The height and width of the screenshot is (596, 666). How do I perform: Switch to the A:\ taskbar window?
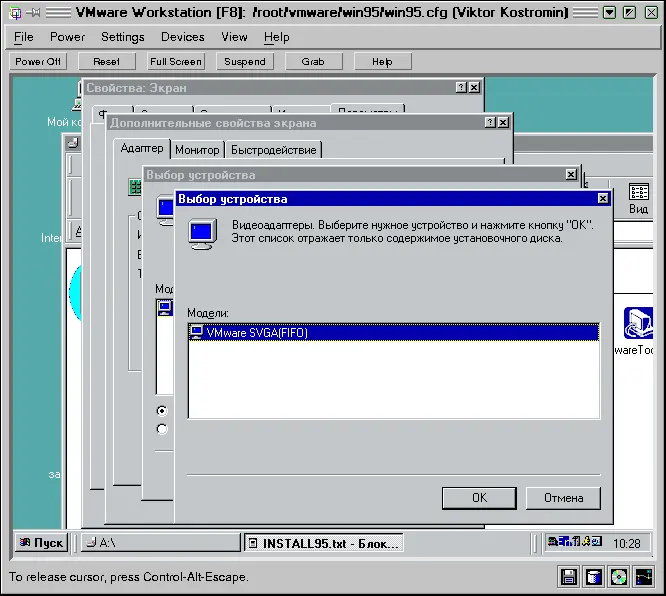click(161, 542)
